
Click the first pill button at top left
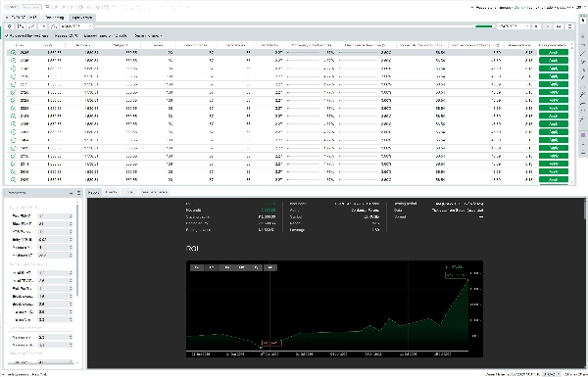coord(12,7)
